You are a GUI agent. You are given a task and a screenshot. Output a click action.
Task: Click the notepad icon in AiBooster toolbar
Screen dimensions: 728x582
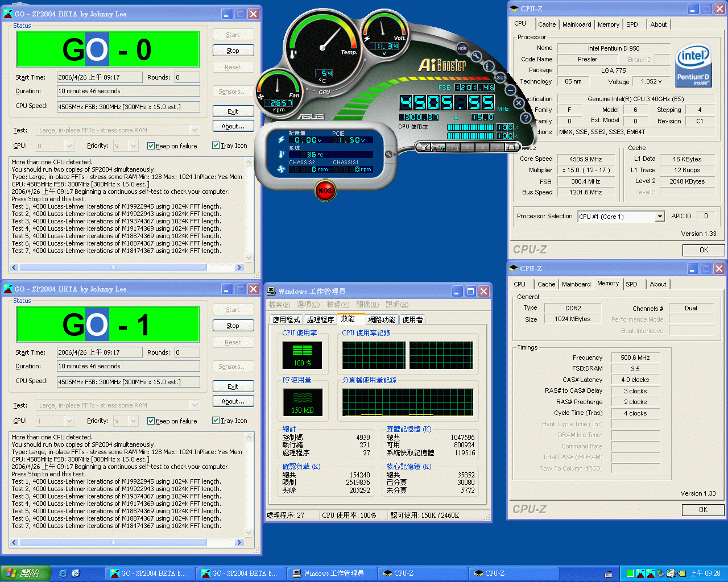point(424,147)
